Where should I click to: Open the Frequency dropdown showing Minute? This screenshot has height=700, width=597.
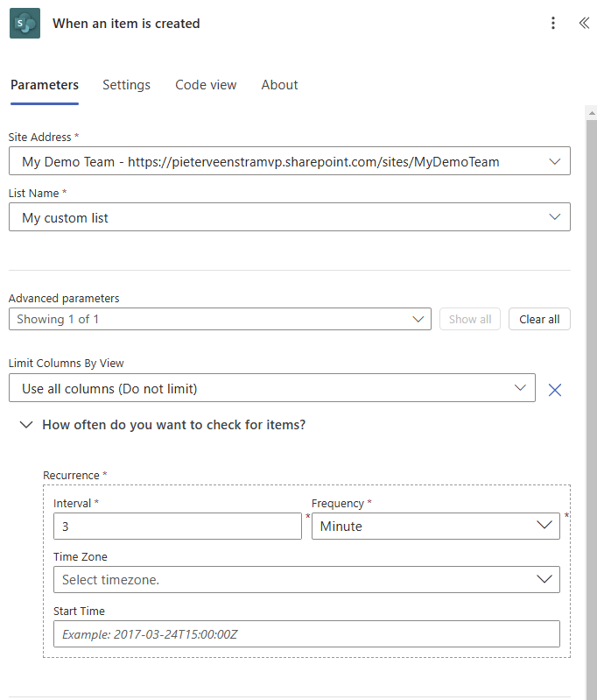click(x=435, y=526)
